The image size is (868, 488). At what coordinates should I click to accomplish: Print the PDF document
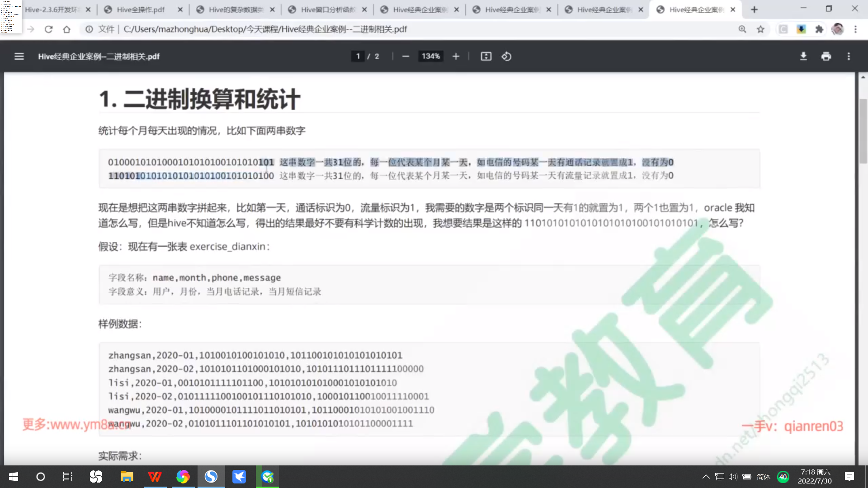pos(826,56)
